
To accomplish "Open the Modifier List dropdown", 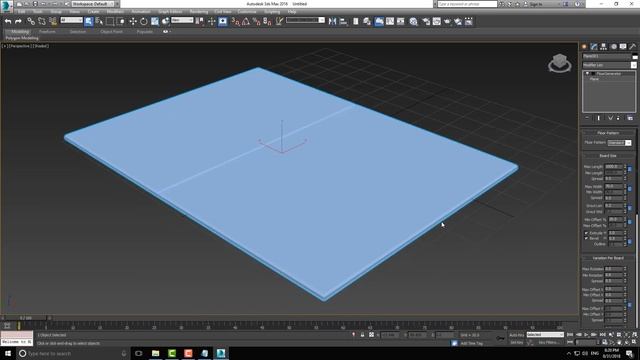I will (609, 65).
